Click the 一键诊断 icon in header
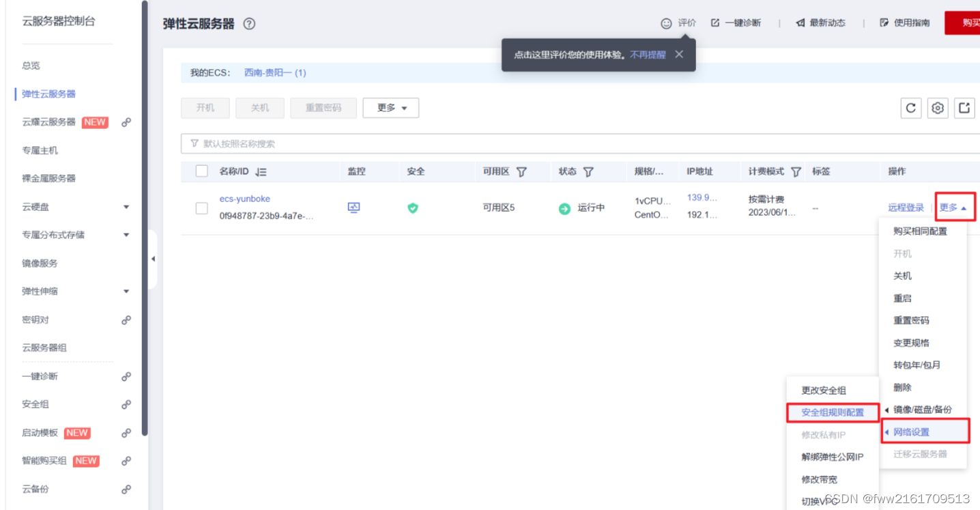The width and height of the screenshot is (980, 510). 715,23
